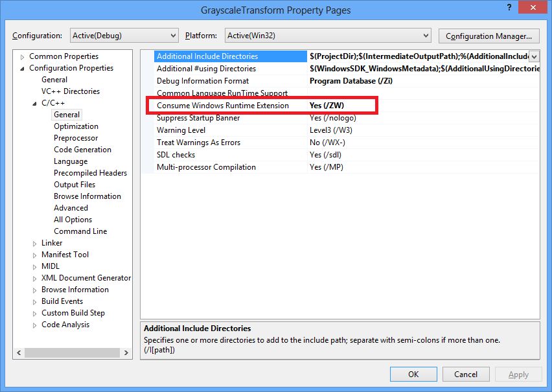Select MIDL tree item label
Image resolution: width=552 pixels, height=392 pixels.
click(51, 266)
